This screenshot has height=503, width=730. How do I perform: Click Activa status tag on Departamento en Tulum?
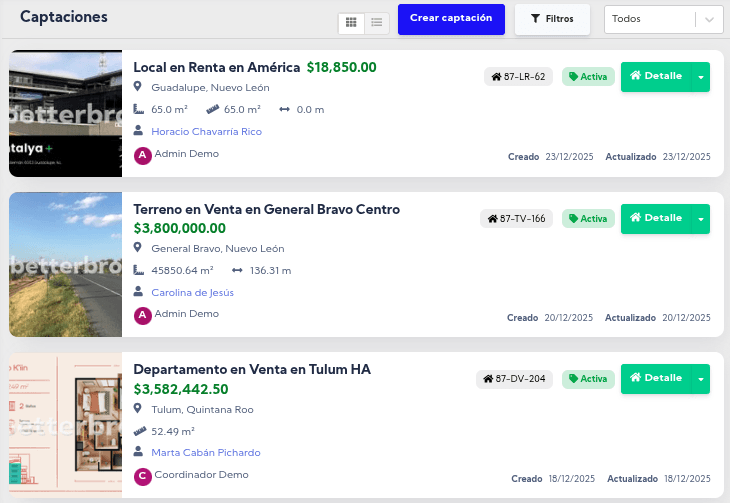[588, 379]
